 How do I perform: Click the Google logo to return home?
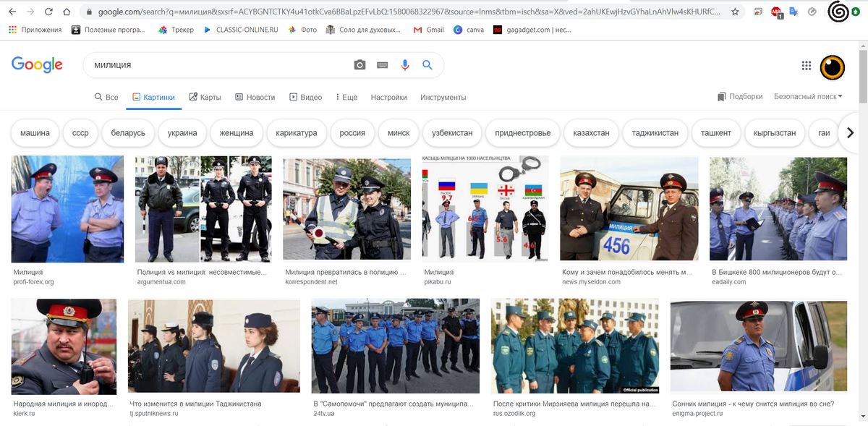37,65
